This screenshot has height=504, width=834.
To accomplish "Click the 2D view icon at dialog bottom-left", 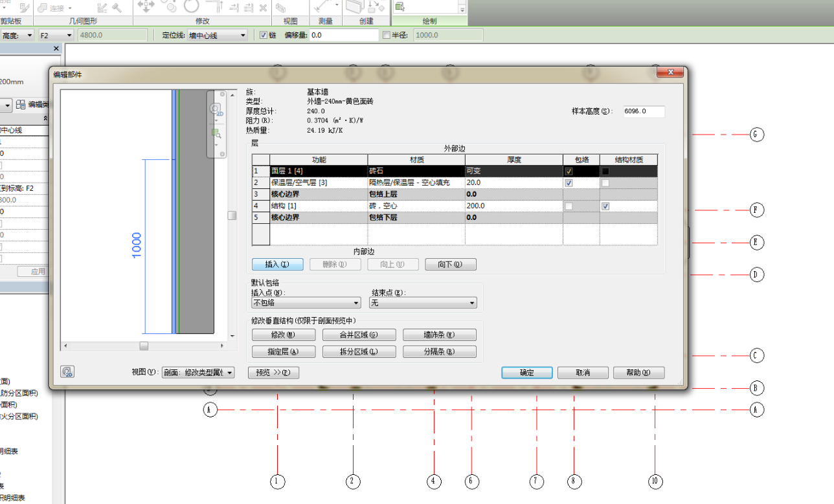I will [67, 371].
